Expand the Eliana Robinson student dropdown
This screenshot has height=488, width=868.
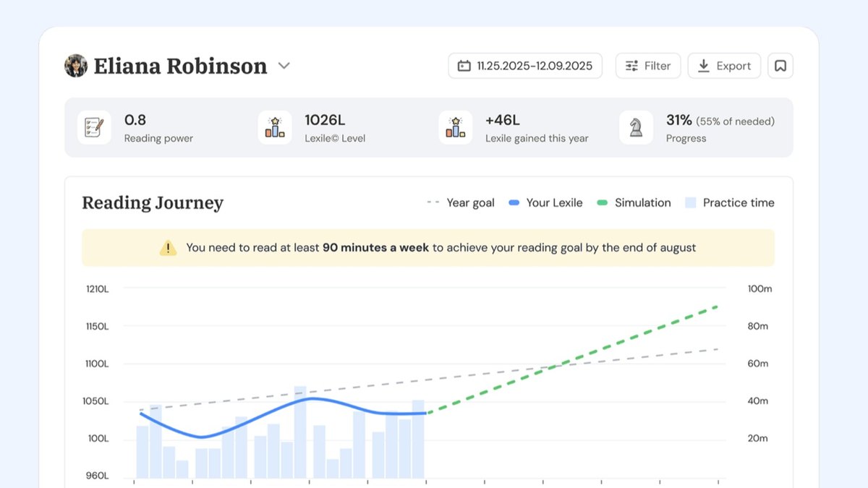pos(284,66)
